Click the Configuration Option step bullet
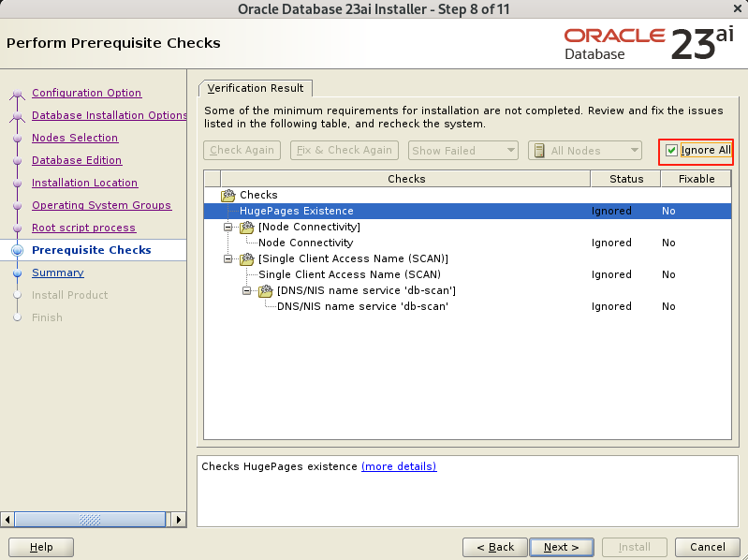This screenshot has height=560, width=748. coord(18,93)
